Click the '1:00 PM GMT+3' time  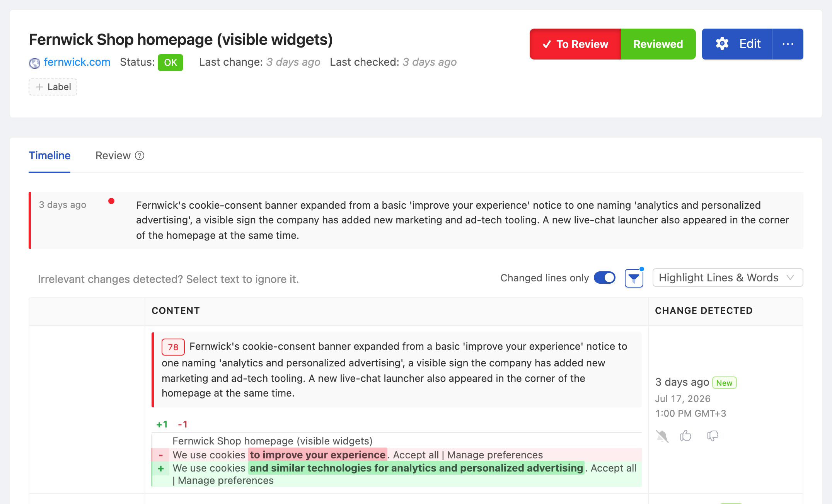(x=690, y=413)
